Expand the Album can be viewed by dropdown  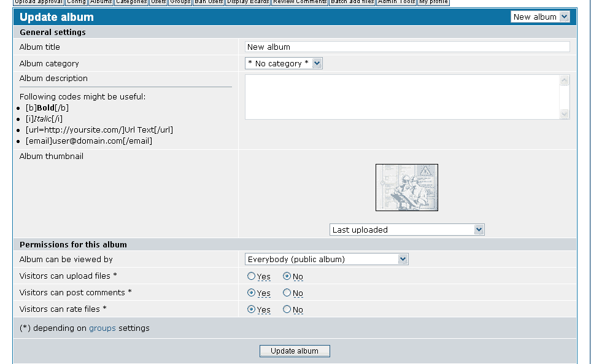tap(326, 260)
